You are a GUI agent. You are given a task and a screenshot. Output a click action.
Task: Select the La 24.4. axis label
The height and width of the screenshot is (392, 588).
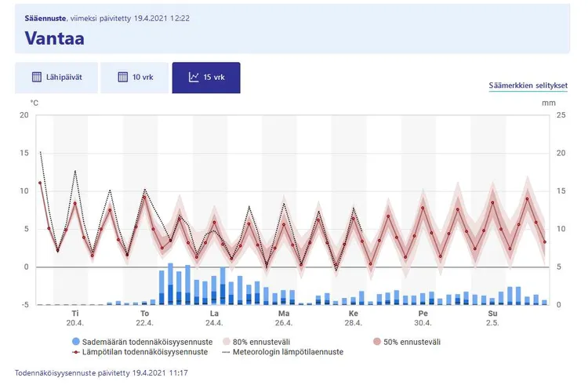tap(214, 318)
